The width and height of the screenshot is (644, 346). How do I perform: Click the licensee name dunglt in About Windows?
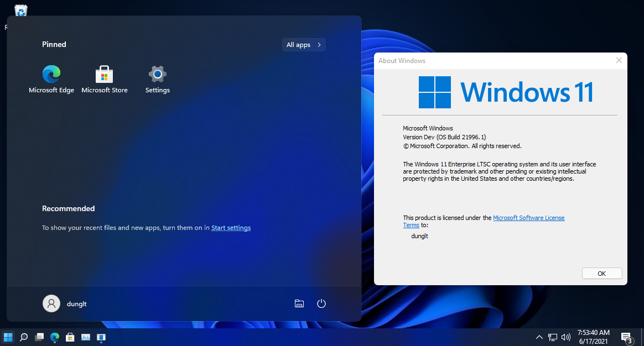(420, 236)
